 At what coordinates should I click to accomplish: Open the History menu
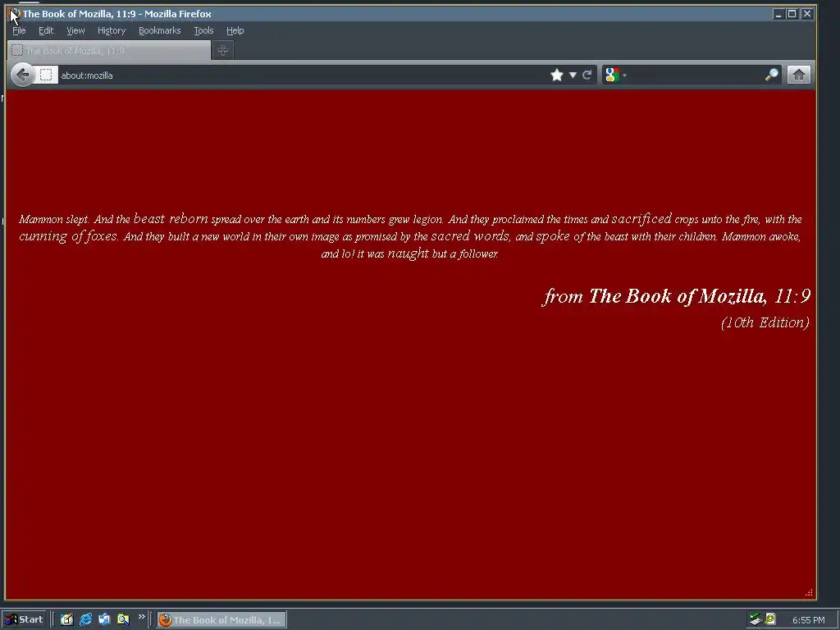[112, 30]
